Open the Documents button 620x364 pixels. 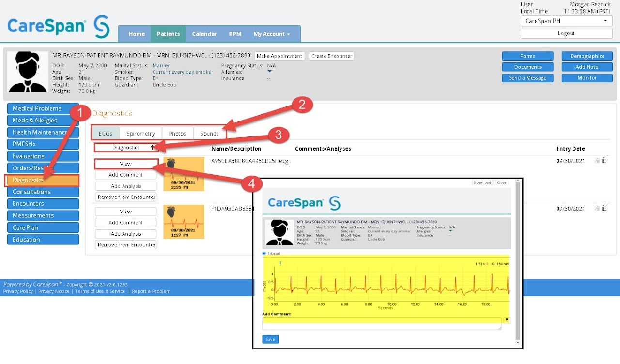[527, 67]
